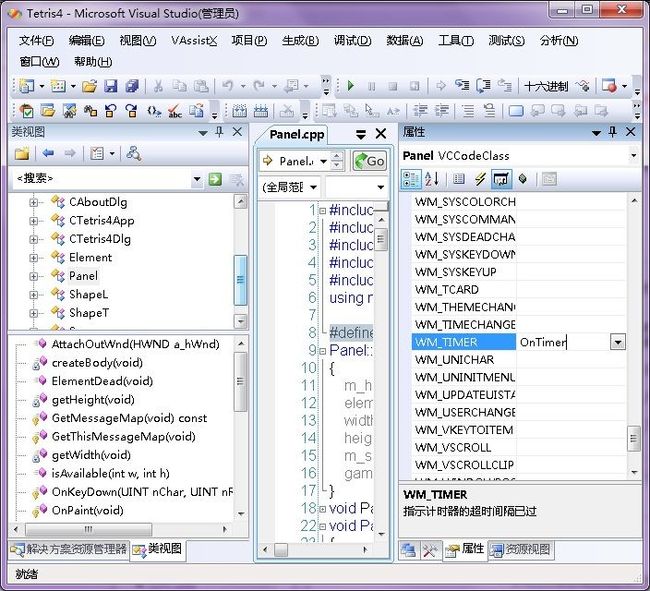
Task: Close the Panel.cpp document tab
Action: point(381,134)
